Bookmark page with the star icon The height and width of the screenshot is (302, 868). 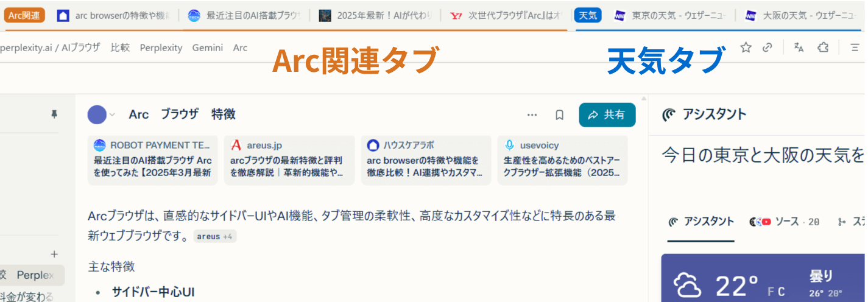746,47
